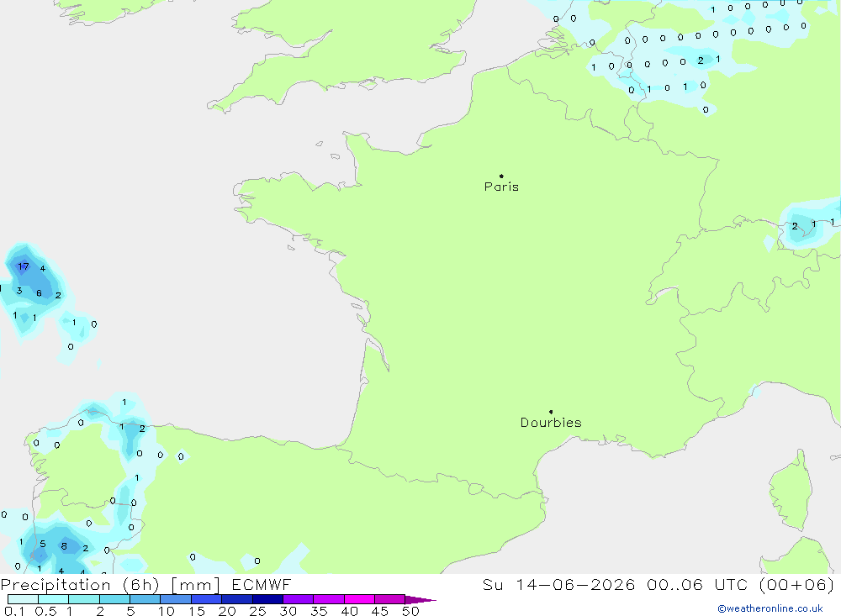Screen dimensions: 841x616
Task: Click the legend label 50
Action: (x=410, y=611)
